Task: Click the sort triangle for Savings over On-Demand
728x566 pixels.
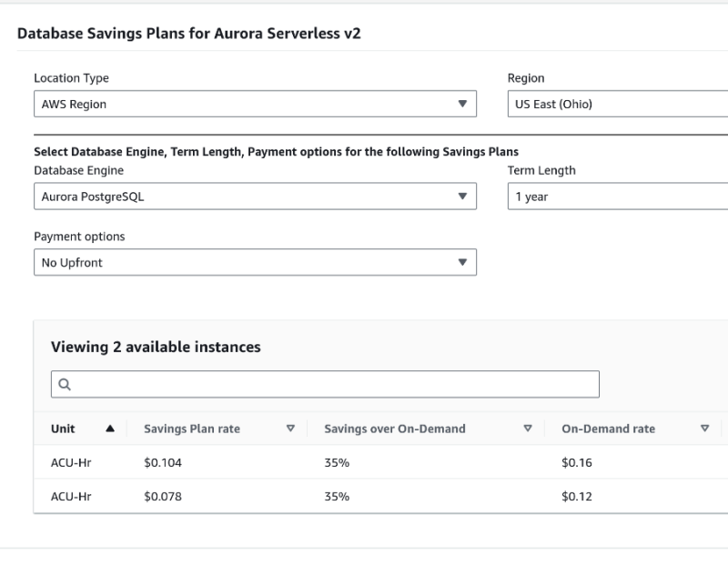Action: pyautogui.click(x=528, y=429)
